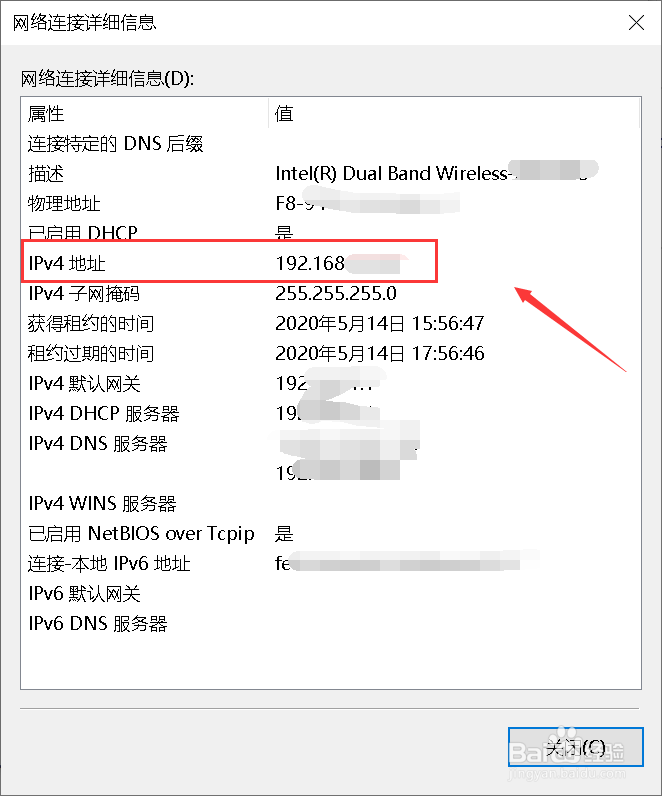This screenshot has width=662, height=796.
Task: Close the network details dialog with X
Action: point(636,23)
